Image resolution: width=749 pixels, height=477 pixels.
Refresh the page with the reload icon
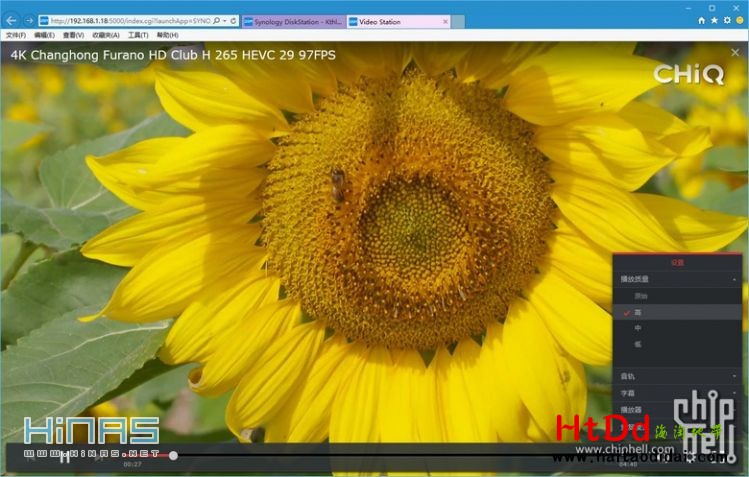233,21
